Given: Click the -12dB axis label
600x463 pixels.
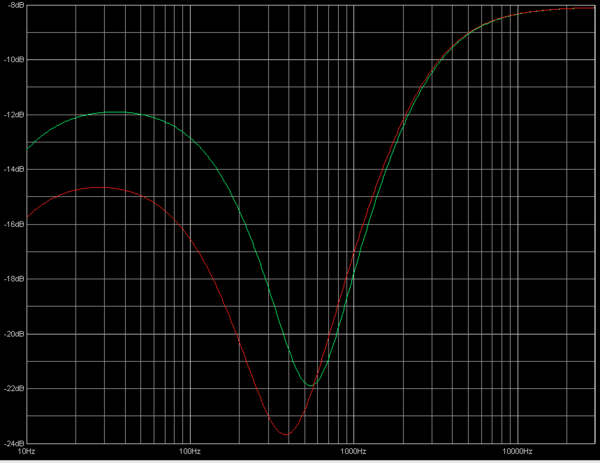Looking at the screenshot, I should click(14, 114).
